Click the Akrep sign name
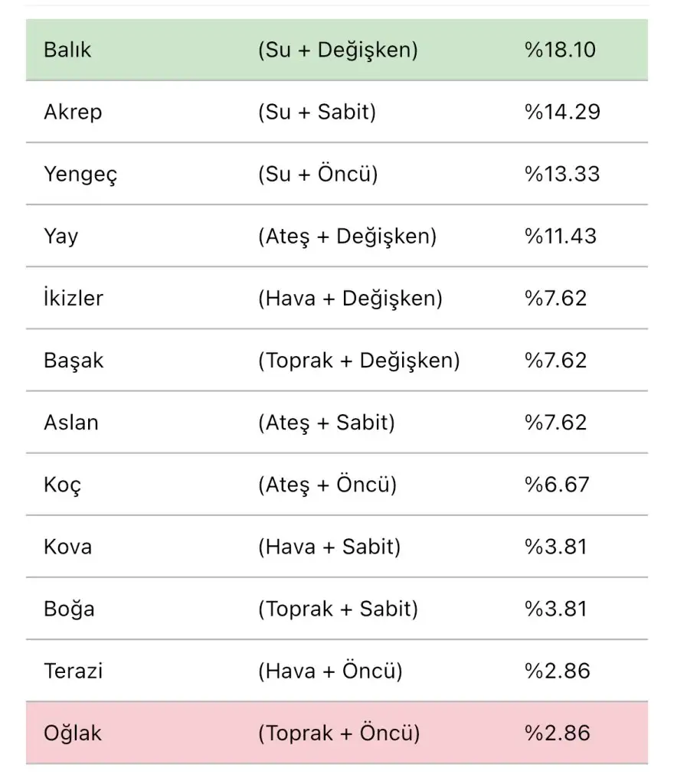Screen dimensions: 674x784 tap(73, 113)
